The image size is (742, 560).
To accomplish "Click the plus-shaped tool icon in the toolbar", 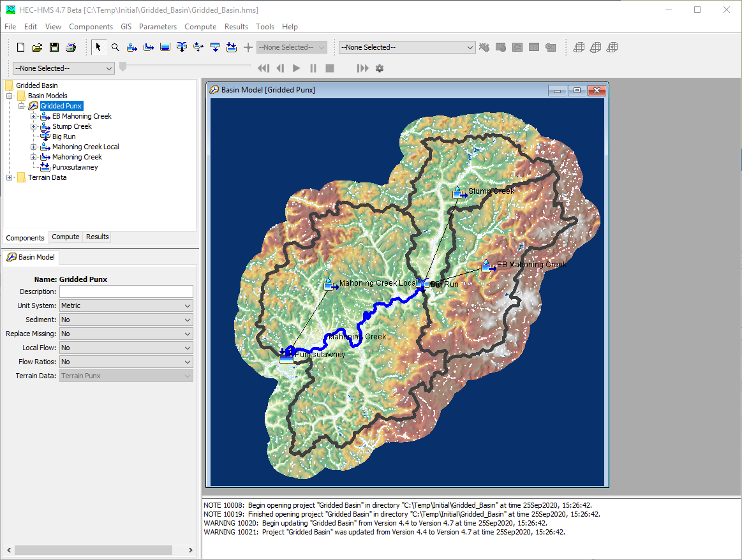I will pos(248,47).
